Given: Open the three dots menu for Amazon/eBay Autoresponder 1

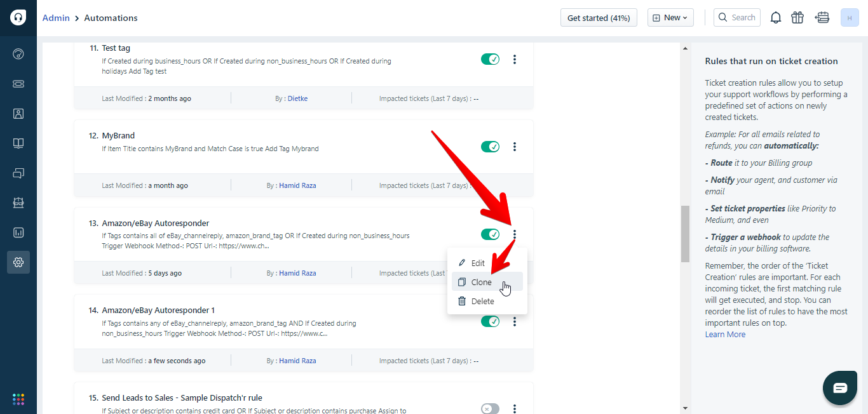Looking at the screenshot, I should pyautogui.click(x=515, y=322).
